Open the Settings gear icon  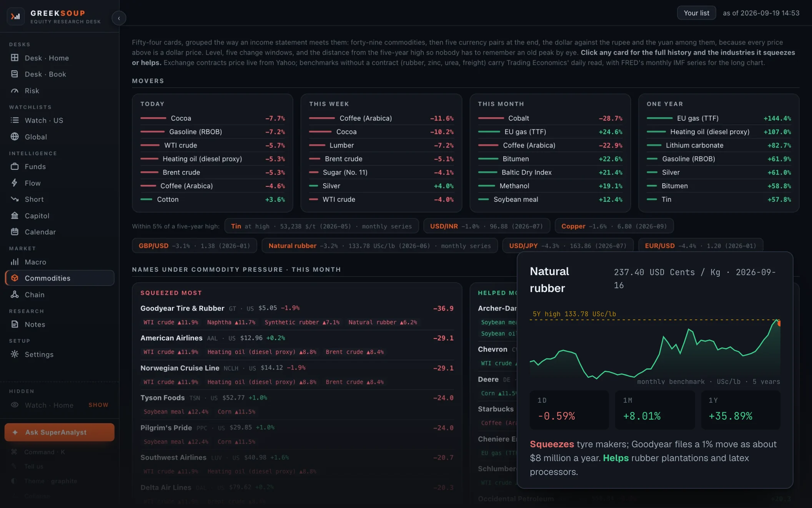(15, 354)
